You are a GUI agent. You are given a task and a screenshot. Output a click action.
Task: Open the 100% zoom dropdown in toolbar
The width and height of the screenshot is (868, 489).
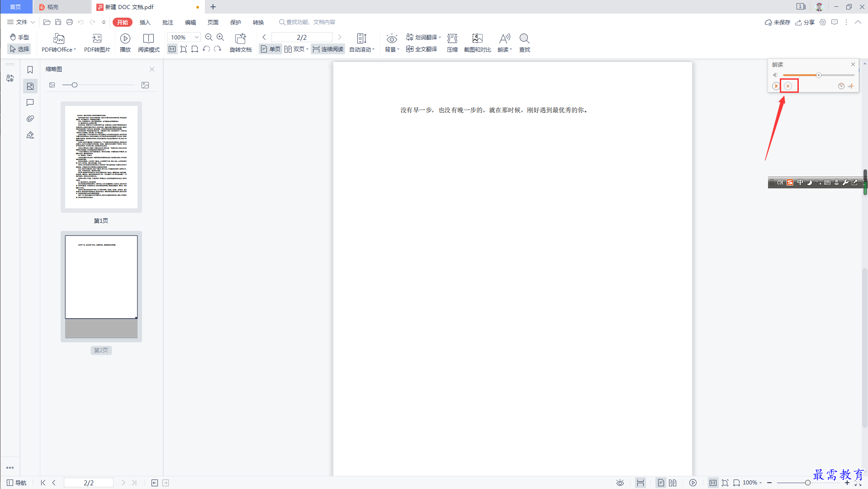tap(197, 37)
